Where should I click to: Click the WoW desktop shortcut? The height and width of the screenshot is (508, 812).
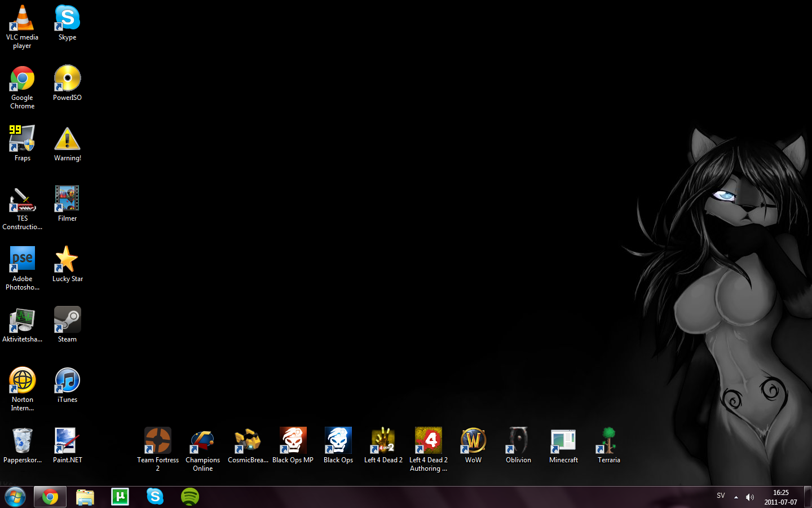(x=474, y=446)
